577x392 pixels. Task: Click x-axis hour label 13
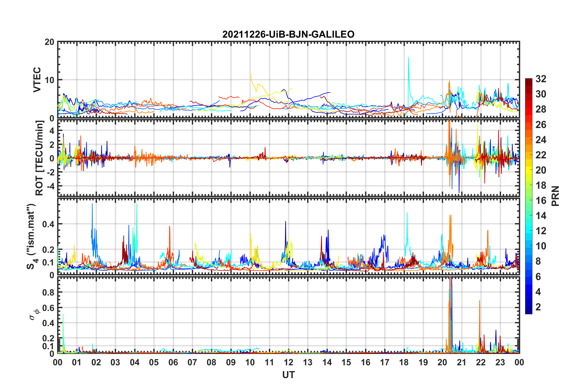308,362
